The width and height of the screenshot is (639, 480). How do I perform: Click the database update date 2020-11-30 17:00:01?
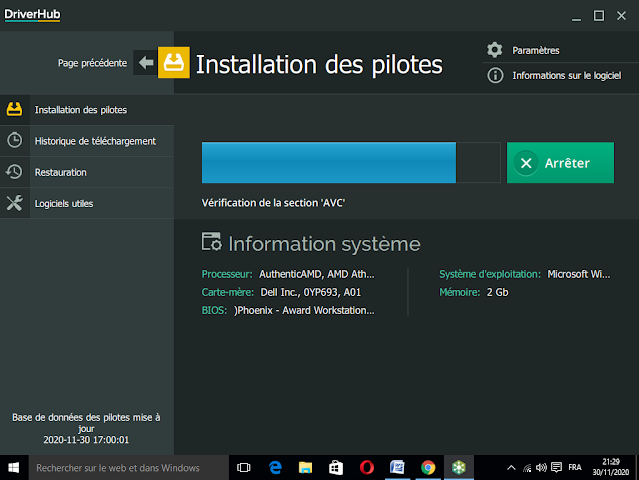(86, 440)
